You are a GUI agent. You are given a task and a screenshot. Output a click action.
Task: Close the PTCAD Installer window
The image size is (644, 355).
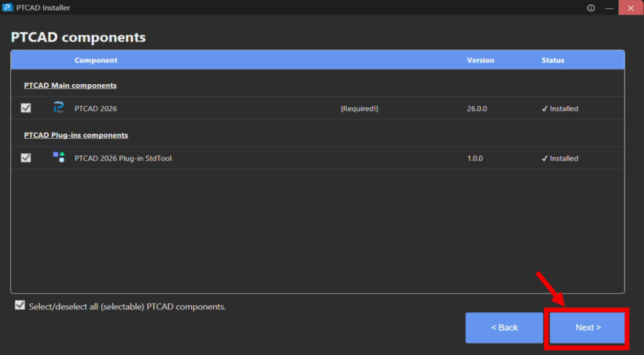pos(630,8)
